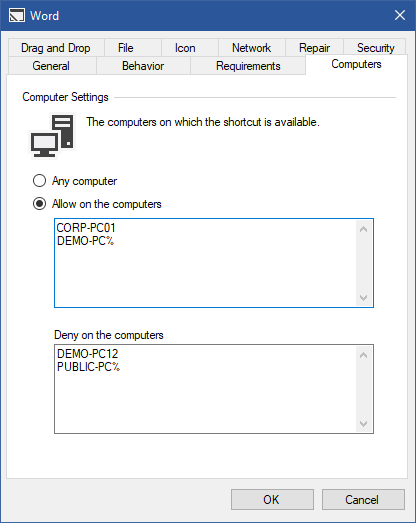Open the Behavior tab
The width and height of the screenshot is (416, 523).
point(143,66)
